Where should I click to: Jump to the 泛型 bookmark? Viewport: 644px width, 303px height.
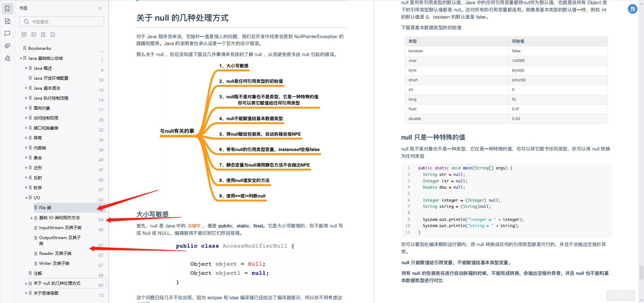coord(38,168)
